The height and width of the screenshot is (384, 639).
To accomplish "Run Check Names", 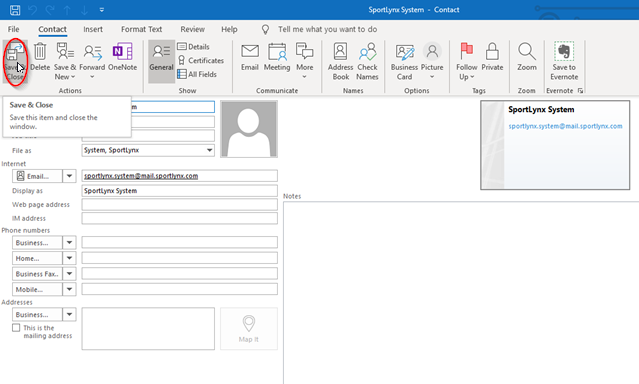I will click(x=367, y=61).
